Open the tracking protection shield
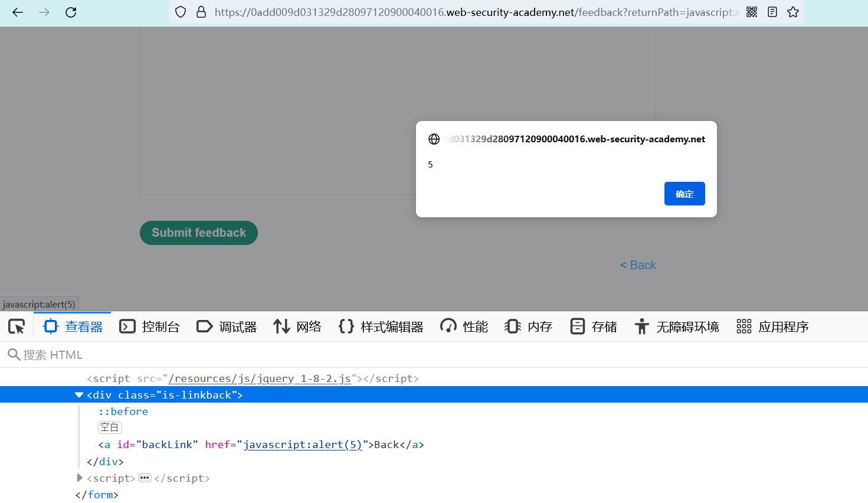The width and height of the screenshot is (868, 503). pos(181,12)
